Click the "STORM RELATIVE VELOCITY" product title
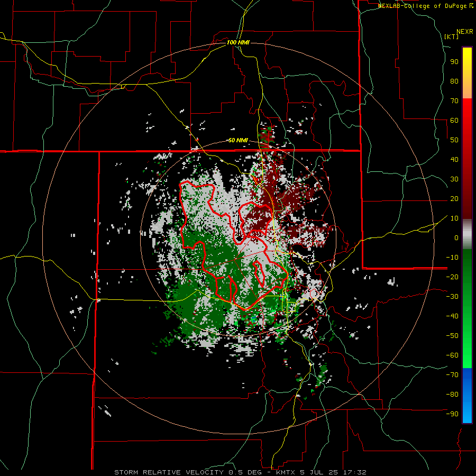The width and height of the screenshot is (476, 476). pos(169,472)
